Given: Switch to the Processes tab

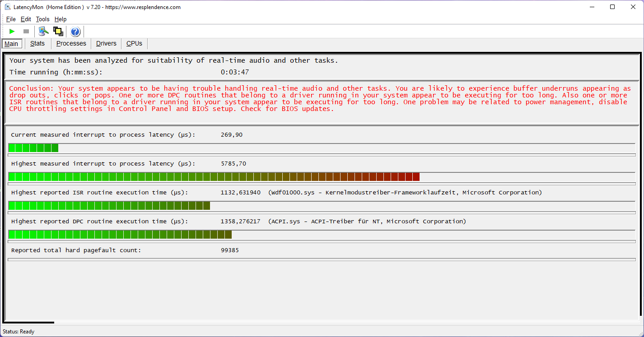Looking at the screenshot, I should 71,44.
